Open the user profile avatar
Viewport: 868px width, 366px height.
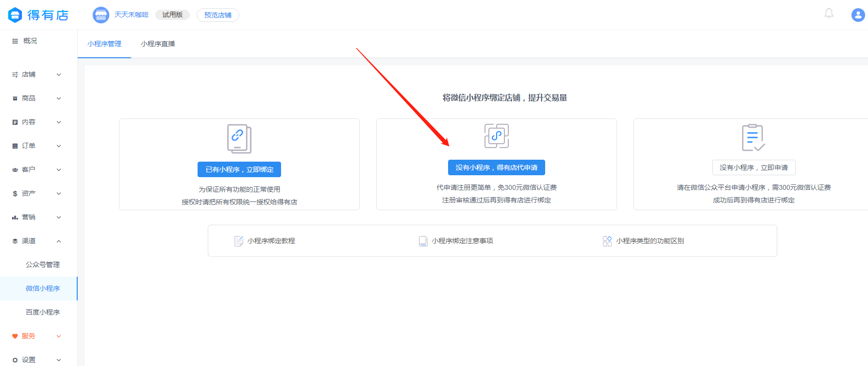(858, 15)
